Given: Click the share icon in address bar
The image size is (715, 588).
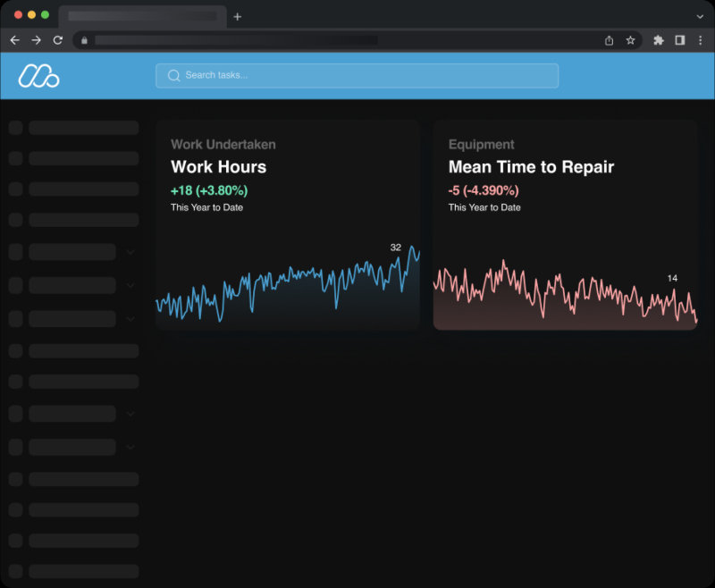Looking at the screenshot, I should tap(609, 40).
